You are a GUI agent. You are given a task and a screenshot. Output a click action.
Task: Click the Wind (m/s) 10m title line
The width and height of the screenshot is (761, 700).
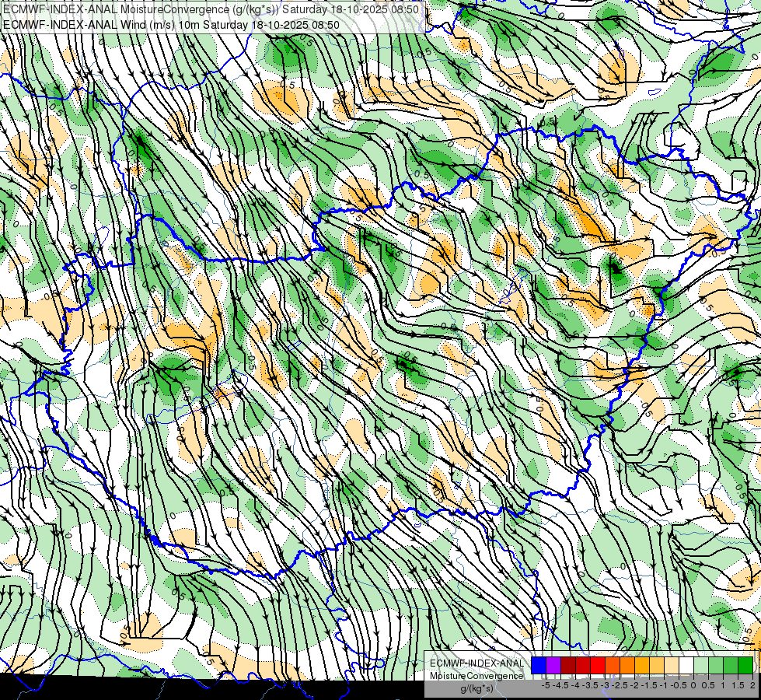(x=171, y=25)
